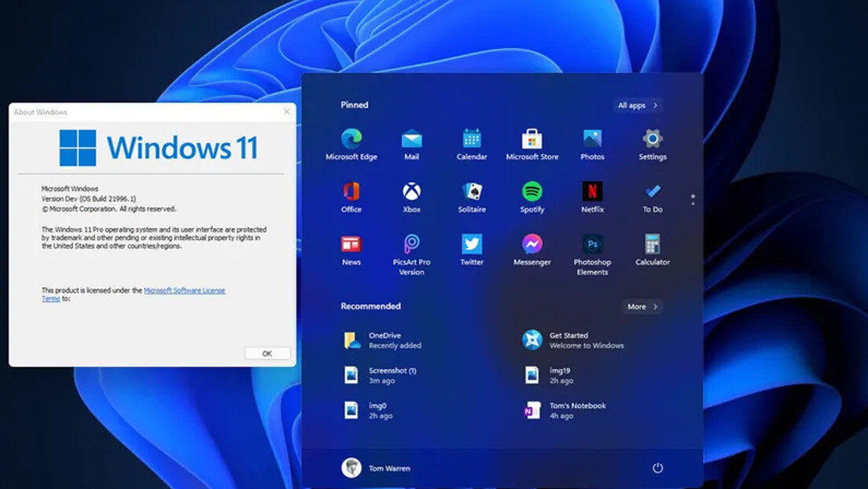The image size is (868, 489).
Task: Open the To Do app
Action: click(653, 197)
